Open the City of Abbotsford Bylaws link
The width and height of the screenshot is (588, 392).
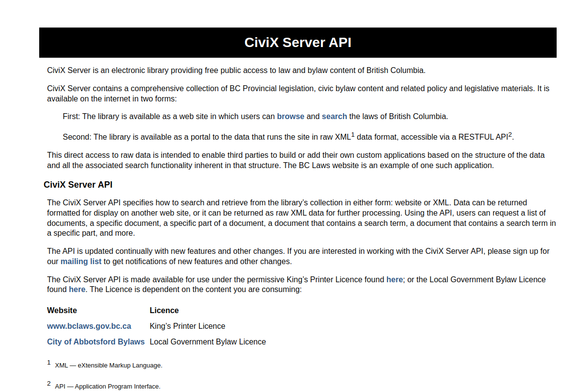coord(96,342)
